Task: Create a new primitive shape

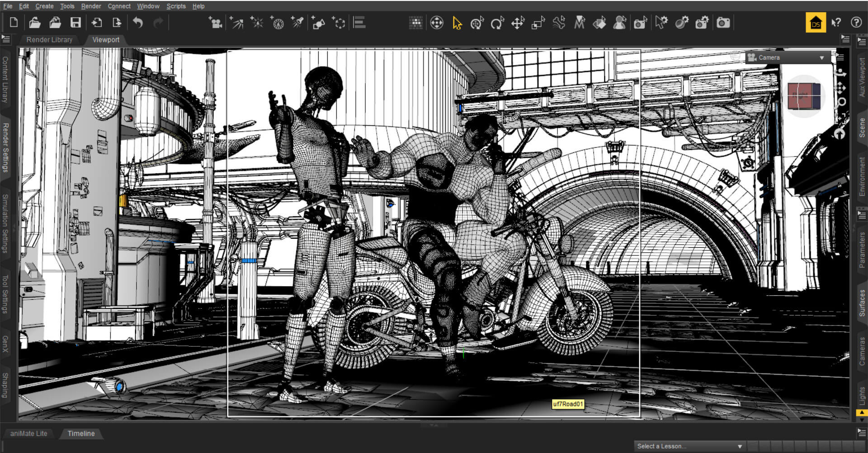Action: tap(318, 22)
